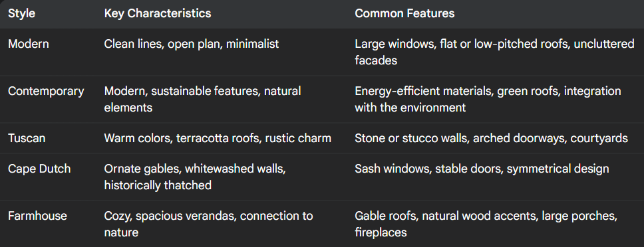Click the 'Large windows, flat or low-pitched roofs' cell
Screen dimensions: 644x247
494,52
